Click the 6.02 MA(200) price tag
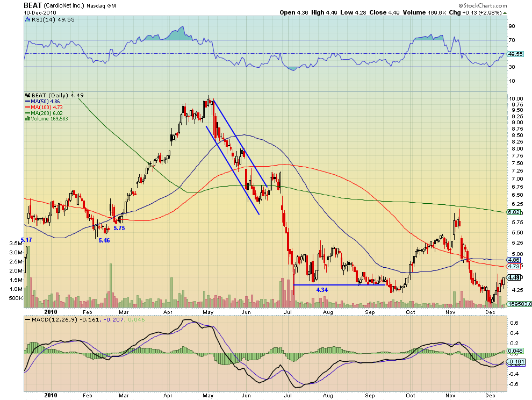The image size is (532, 400). coord(514,212)
